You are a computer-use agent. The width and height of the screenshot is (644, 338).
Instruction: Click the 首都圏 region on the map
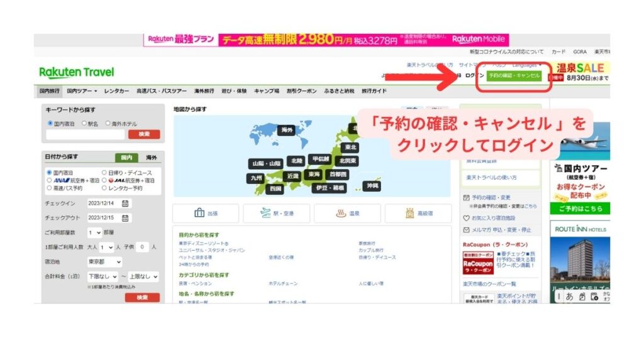coord(338,174)
